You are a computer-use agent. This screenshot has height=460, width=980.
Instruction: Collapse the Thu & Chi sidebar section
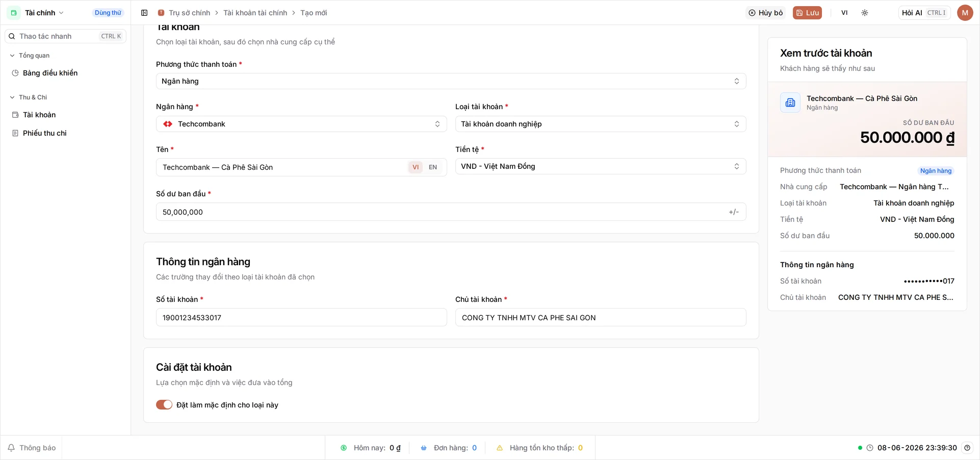[12, 97]
